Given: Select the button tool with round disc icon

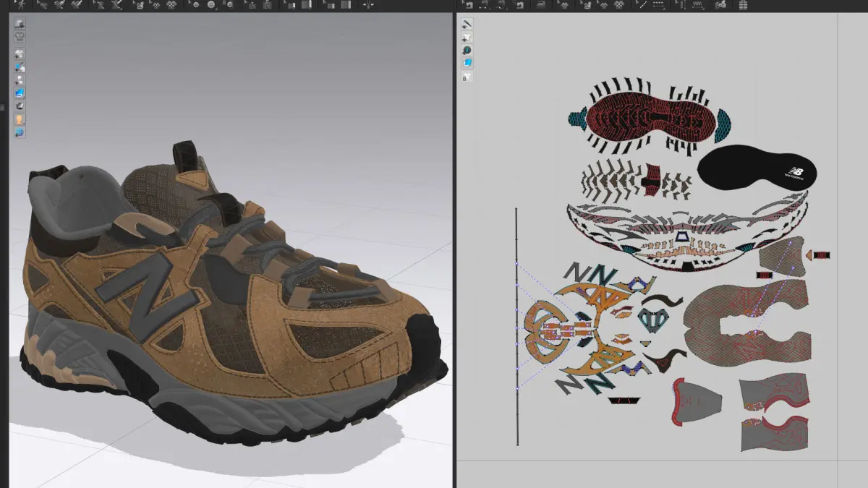Looking at the screenshot, I should click(195, 4).
